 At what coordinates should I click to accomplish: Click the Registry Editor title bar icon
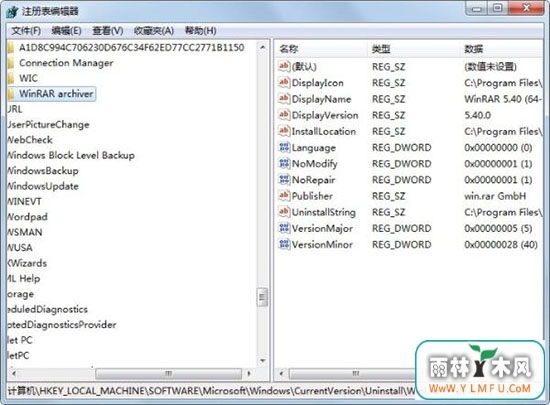tap(12, 12)
